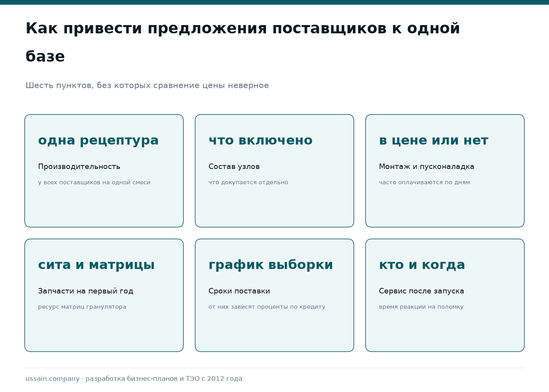Select the label "Производительность"
Viewport: 549px width, 392px height.
coord(79,167)
